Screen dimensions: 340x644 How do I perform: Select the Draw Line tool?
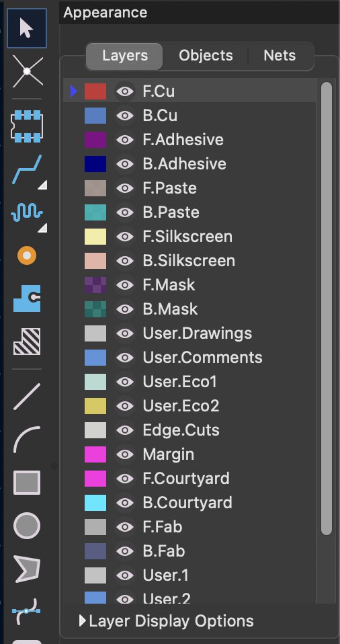pyautogui.click(x=27, y=397)
